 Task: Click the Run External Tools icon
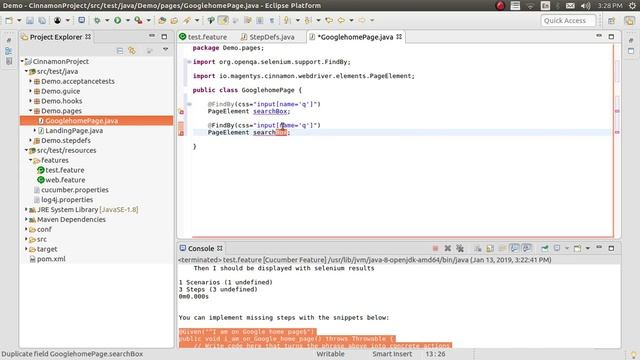(139, 20)
